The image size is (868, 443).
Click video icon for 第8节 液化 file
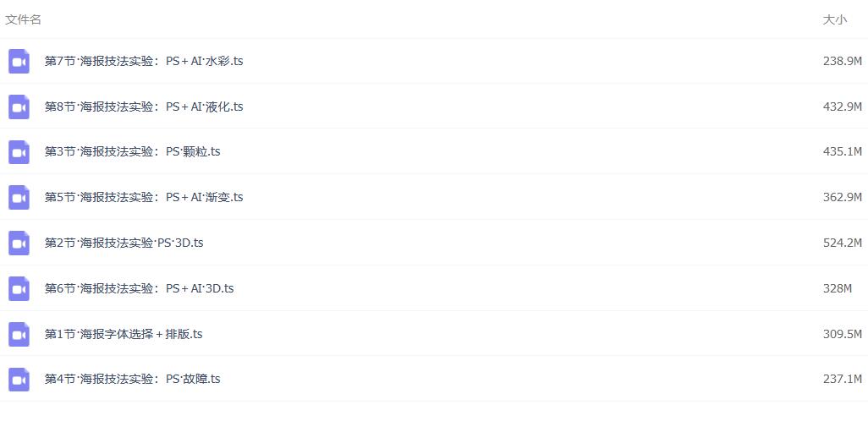point(19,107)
